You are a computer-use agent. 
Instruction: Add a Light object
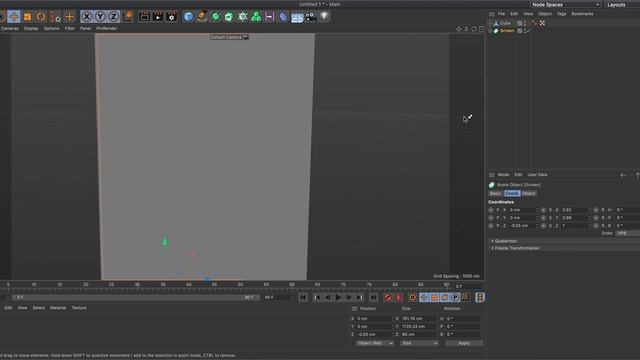[x=324, y=17]
